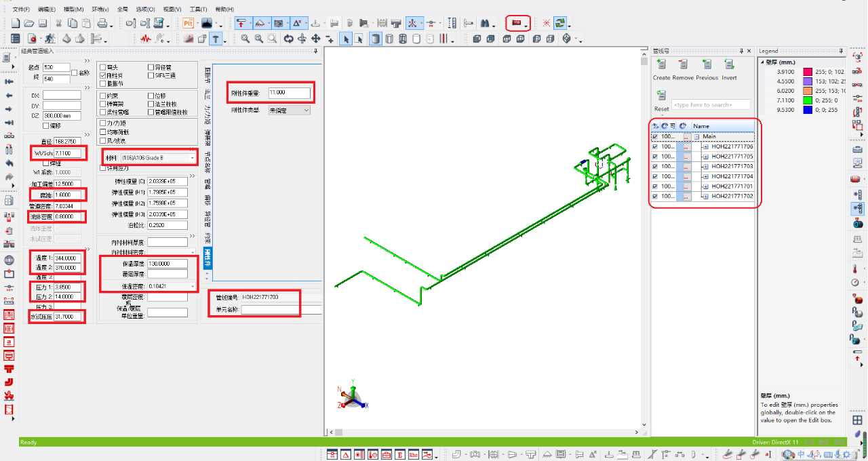Open the 文件(F) menu
The height and width of the screenshot is (461, 868).
click(x=22, y=9)
